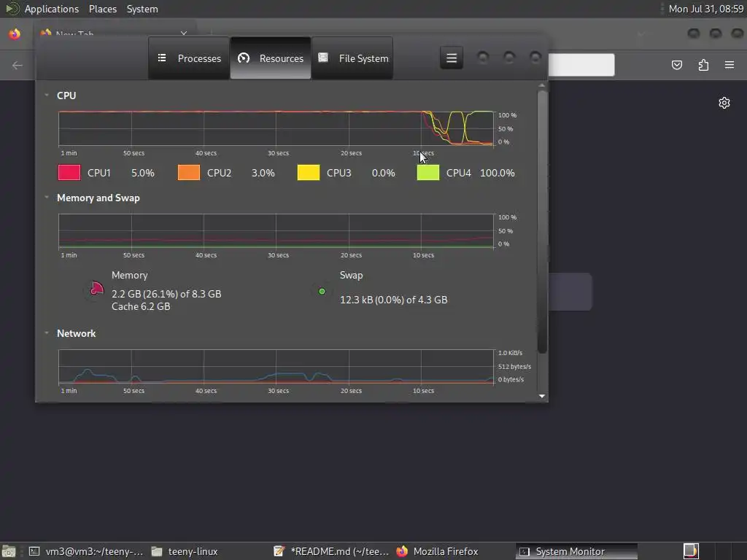
Task: Click the scrollbar down arrow
Action: [x=542, y=396]
